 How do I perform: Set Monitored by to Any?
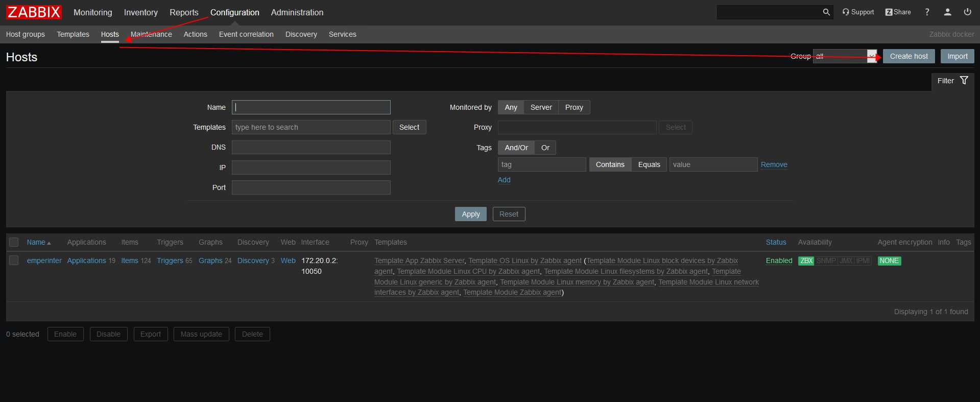tap(511, 107)
